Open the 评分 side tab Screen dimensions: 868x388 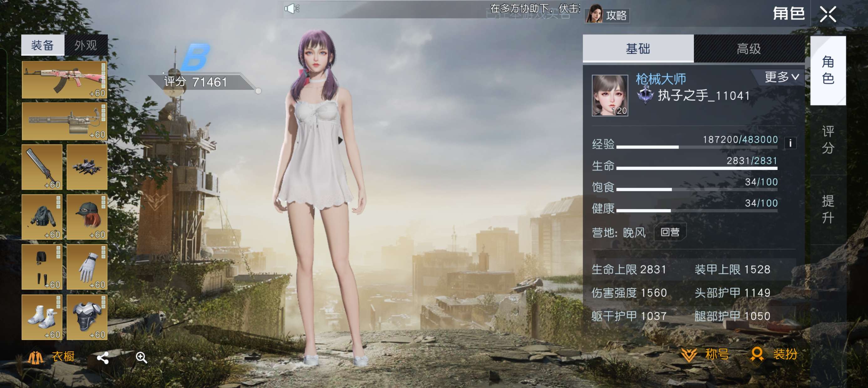(828, 140)
